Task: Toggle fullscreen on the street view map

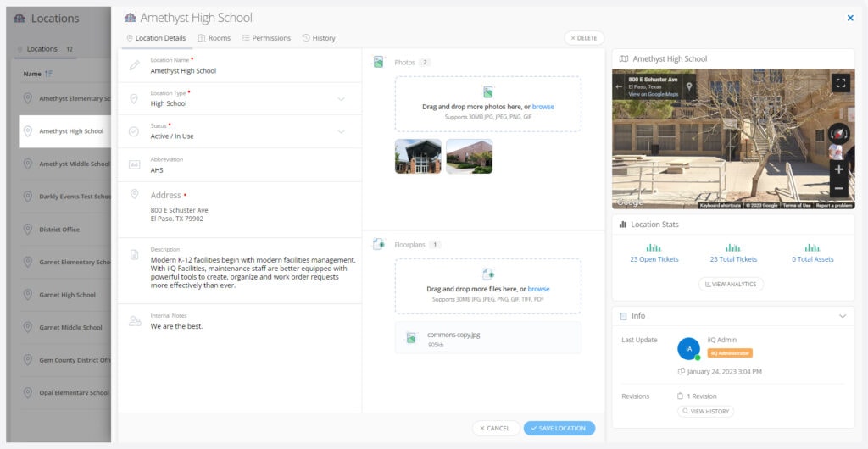Action: 840,83
